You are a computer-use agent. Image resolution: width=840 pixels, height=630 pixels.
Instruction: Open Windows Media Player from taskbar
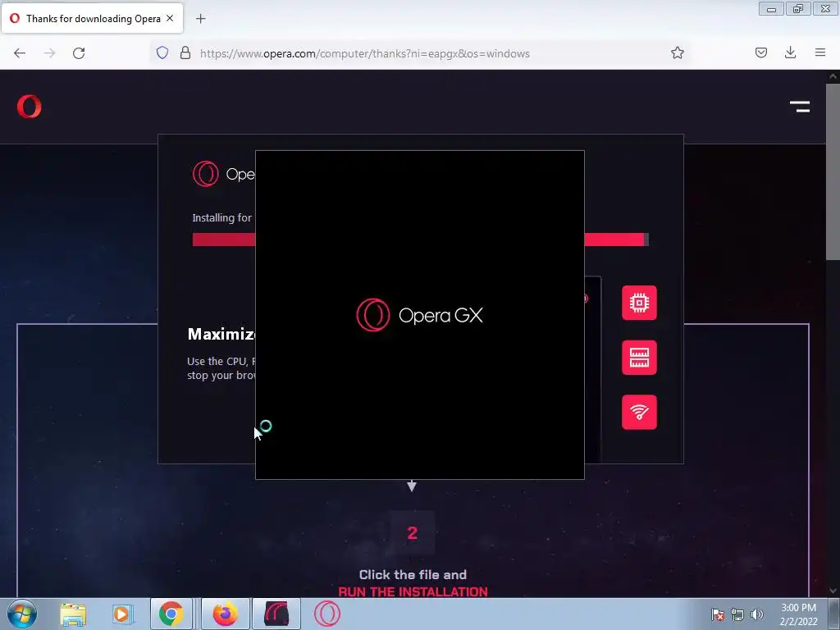click(x=121, y=614)
